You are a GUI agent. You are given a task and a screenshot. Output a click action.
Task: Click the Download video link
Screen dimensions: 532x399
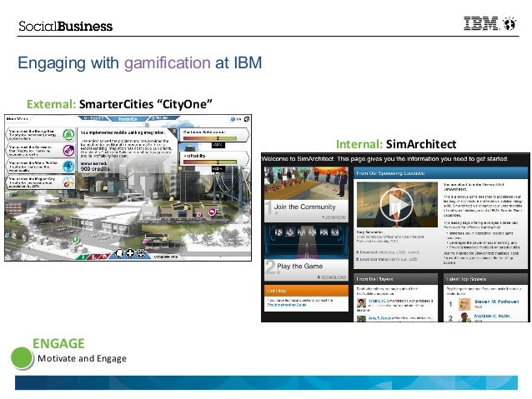(388, 252)
